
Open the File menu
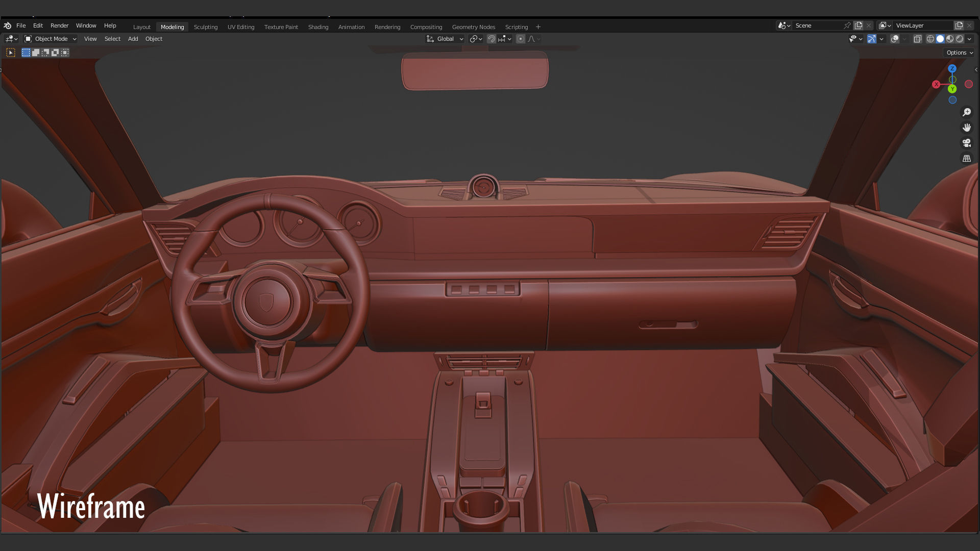tap(21, 26)
